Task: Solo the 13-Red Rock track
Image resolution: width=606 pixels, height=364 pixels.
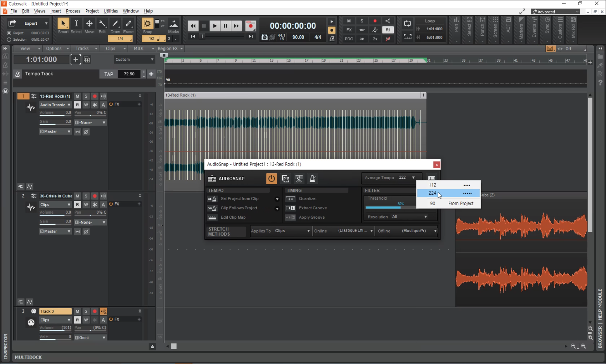Action: click(86, 97)
